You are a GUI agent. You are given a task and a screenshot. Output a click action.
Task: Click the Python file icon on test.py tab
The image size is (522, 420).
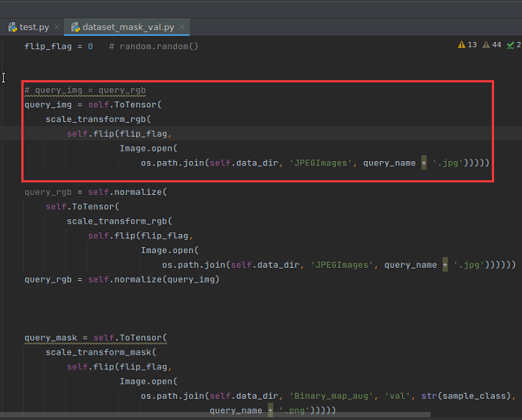coord(12,27)
